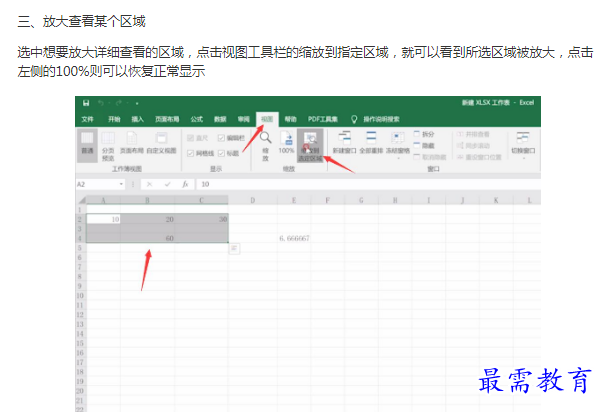
Task: Click 全部重排 arrange all windows
Action: tap(371, 143)
